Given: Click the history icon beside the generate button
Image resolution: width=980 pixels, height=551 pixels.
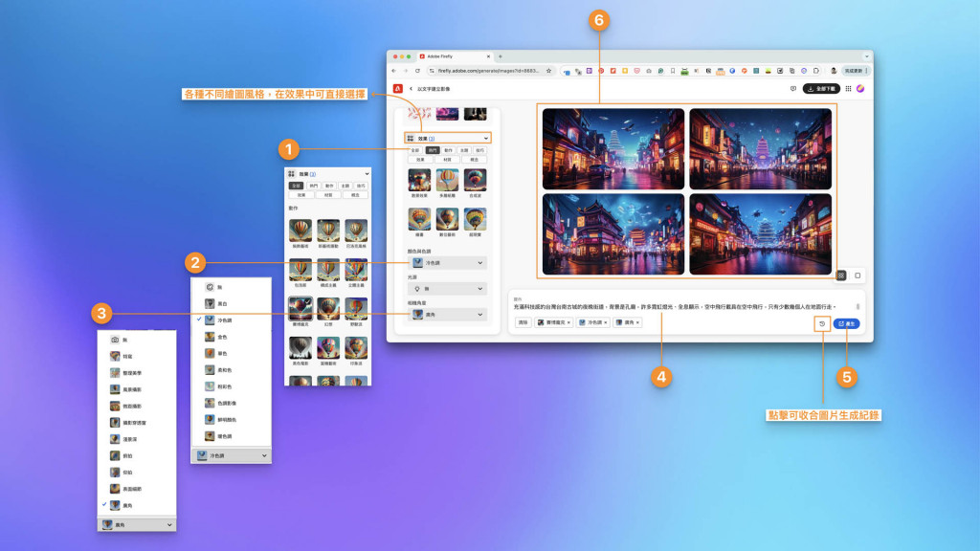Looking at the screenshot, I should pyautogui.click(x=822, y=323).
